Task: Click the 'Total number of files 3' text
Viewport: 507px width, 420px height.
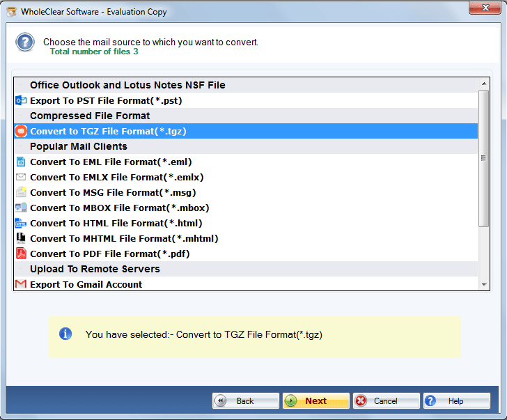Action: pos(94,52)
